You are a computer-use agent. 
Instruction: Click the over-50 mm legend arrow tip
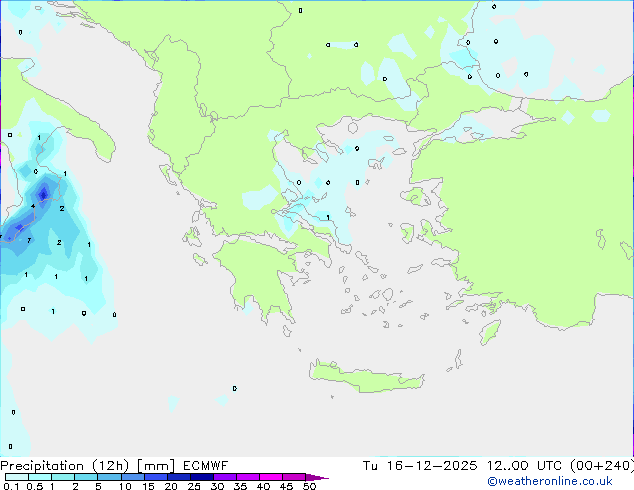click(x=317, y=477)
